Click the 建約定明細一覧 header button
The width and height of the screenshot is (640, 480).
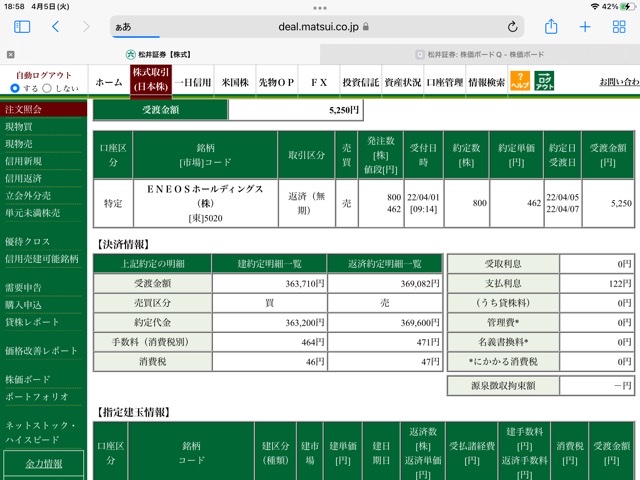click(x=269, y=264)
